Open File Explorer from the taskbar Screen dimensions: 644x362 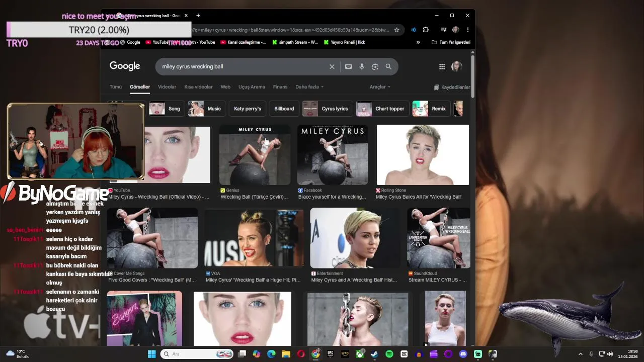tap(286, 354)
